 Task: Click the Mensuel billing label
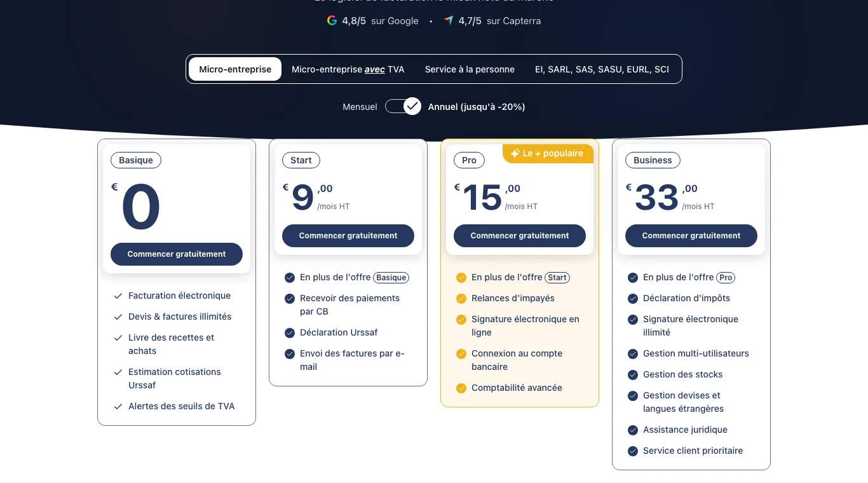coord(360,107)
